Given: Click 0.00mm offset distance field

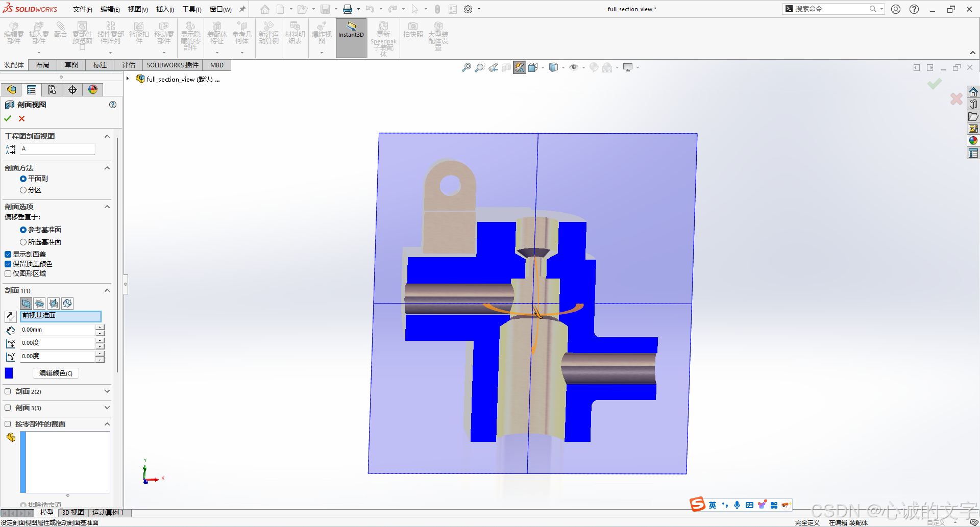Looking at the screenshot, I should point(58,330).
